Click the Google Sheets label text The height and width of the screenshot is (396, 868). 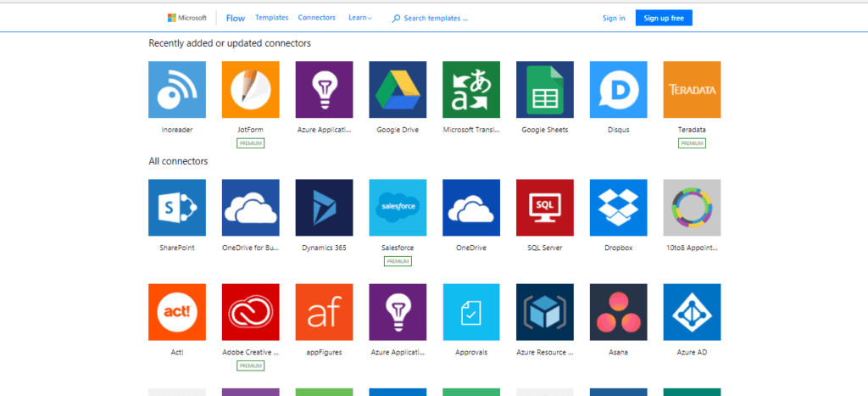[x=545, y=130]
